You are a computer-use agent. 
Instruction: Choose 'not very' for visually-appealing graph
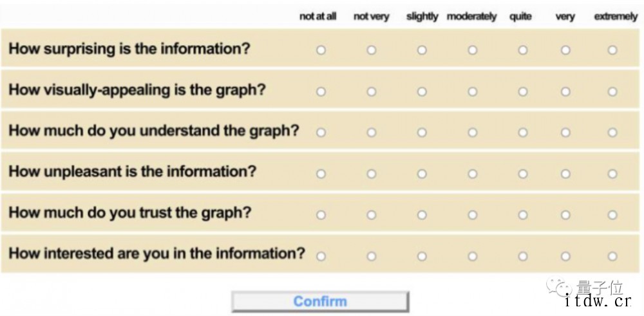pos(372,91)
